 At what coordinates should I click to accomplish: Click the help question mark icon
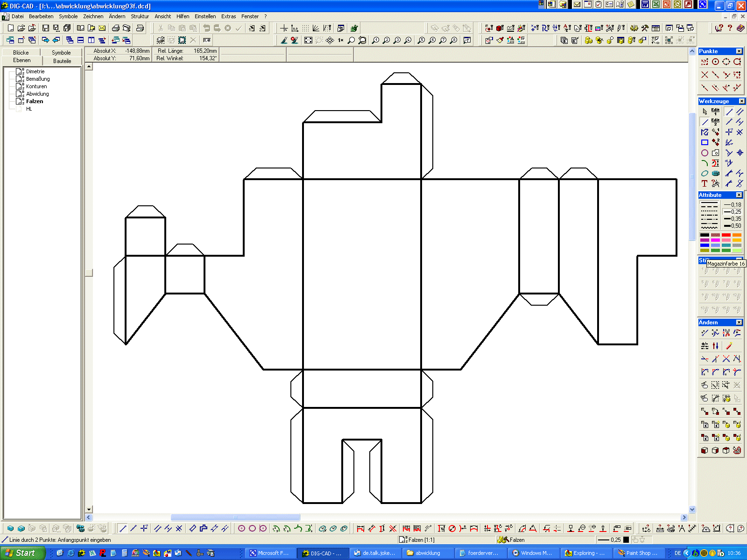(730, 28)
